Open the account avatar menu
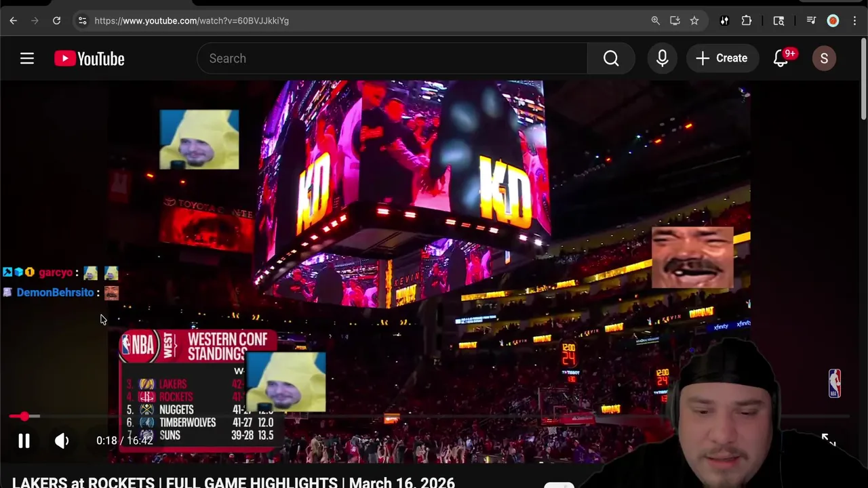This screenshot has height=488, width=868. point(824,58)
